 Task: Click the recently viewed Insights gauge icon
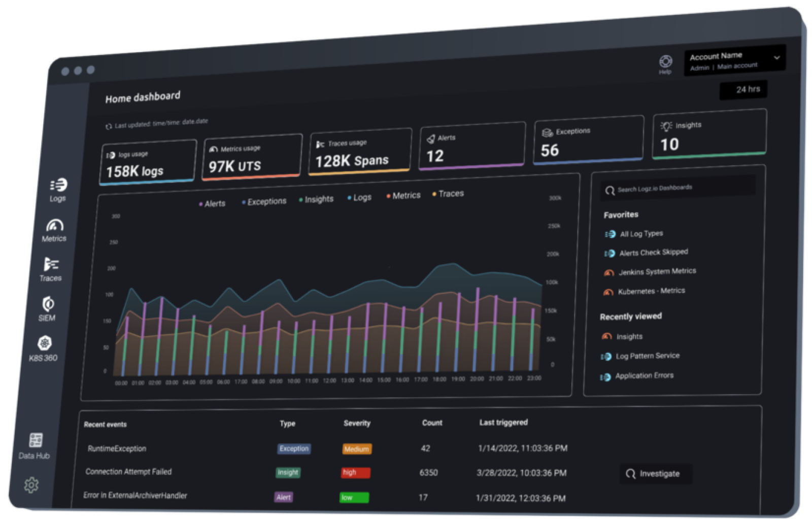click(606, 336)
